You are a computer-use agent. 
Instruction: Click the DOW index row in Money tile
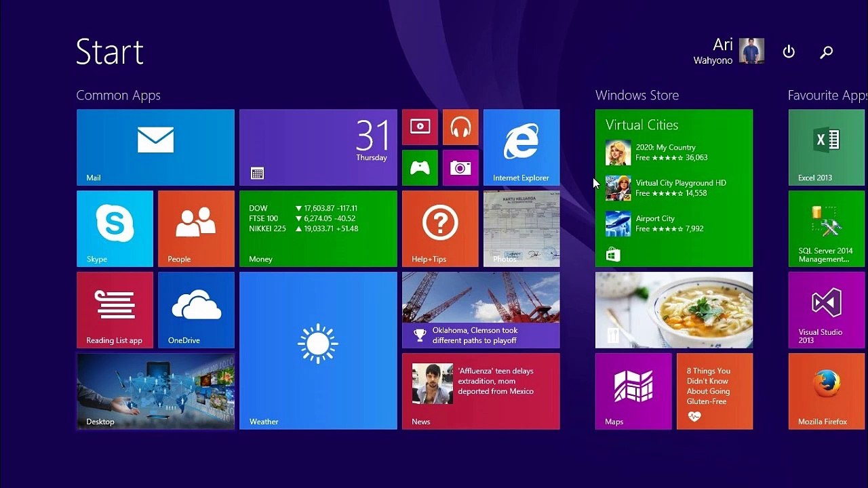(x=303, y=208)
